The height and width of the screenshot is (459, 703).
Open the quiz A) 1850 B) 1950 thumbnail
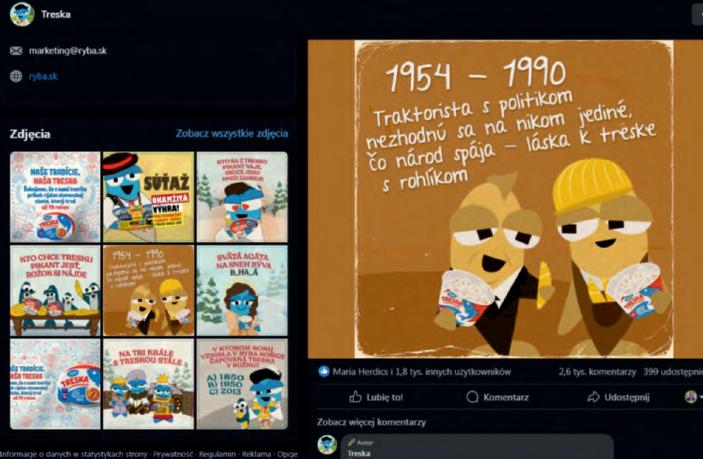pos(242,384)
